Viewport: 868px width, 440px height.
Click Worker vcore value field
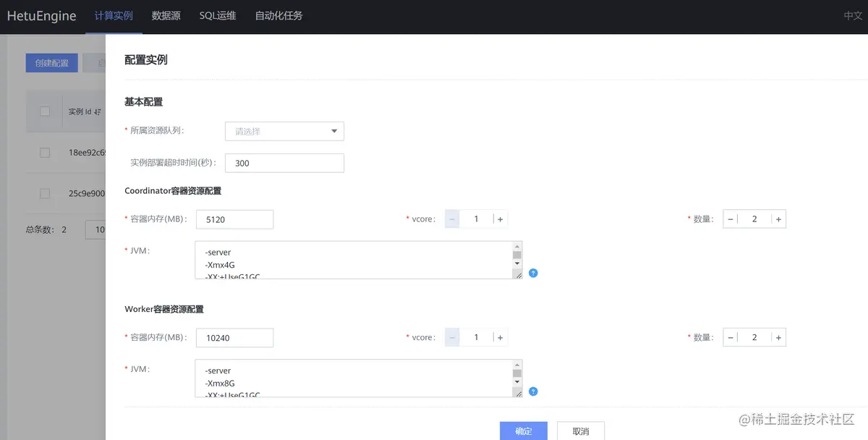point(476,337)
